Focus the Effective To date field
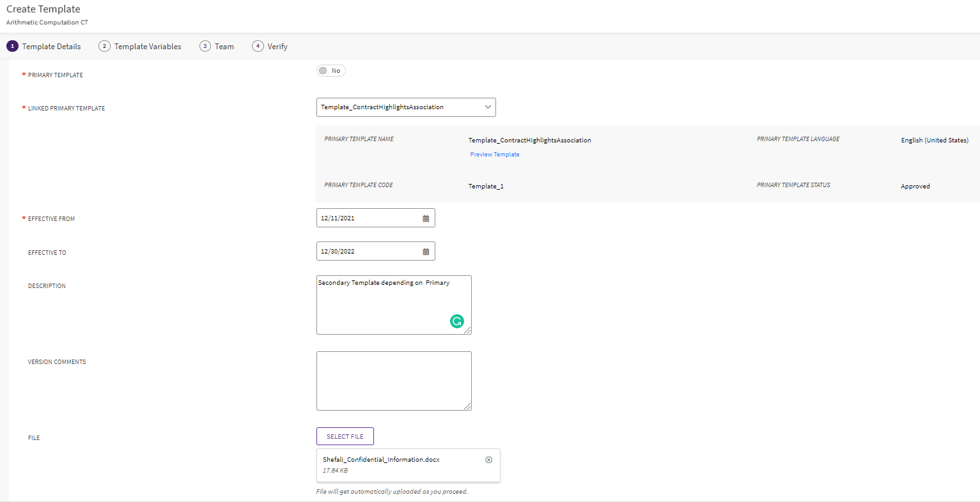Screen dimensions: 980x502 368,252
